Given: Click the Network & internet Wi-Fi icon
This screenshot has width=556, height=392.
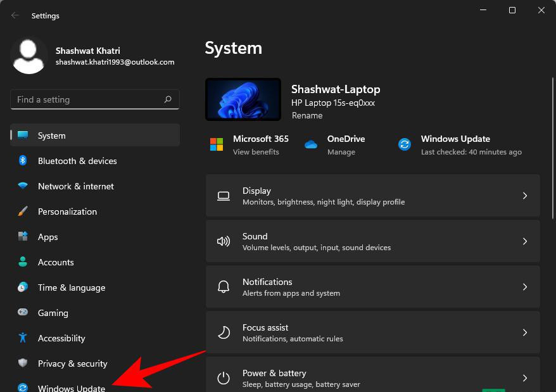Looking at the screenshot, I should 23,186.
